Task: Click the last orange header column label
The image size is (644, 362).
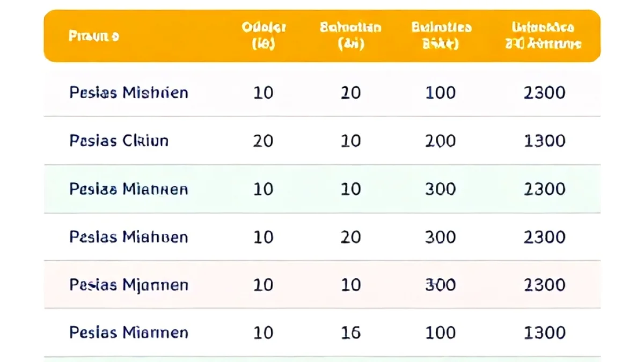Action: (x=544, y=35)
